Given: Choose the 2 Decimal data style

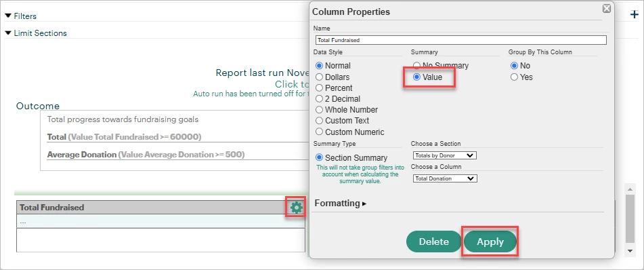Looking at the screenshot, I should pyautogui.click(x=319, y=99).
